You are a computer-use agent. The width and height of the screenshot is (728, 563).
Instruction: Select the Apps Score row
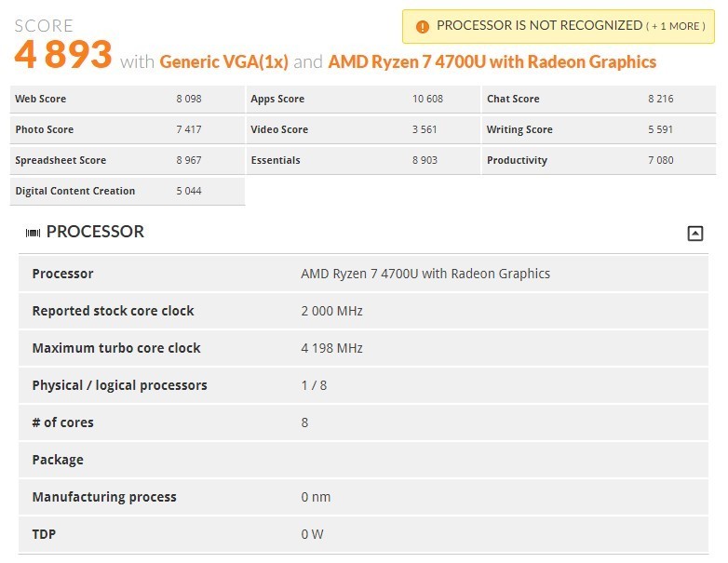(x=363, y=99)
